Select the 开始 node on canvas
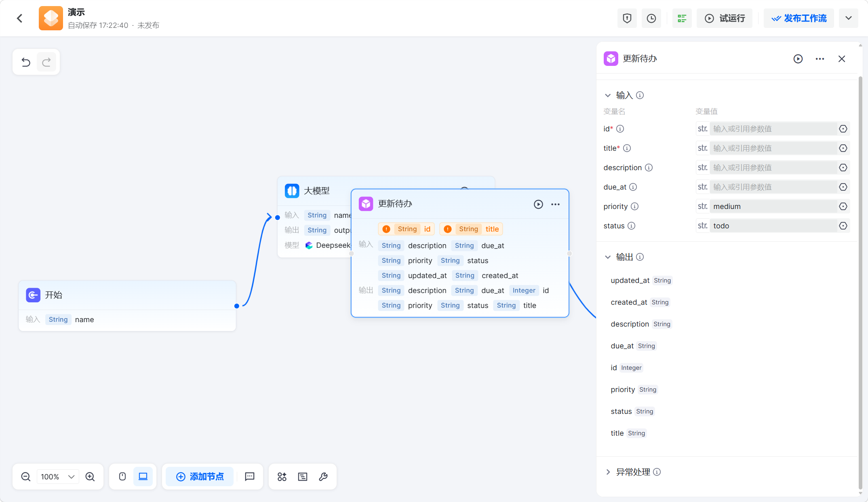 [x=127, y=306]
